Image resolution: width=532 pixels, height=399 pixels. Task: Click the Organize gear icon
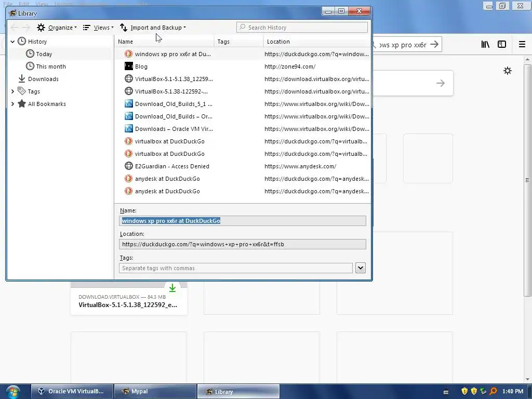point(41,28)
